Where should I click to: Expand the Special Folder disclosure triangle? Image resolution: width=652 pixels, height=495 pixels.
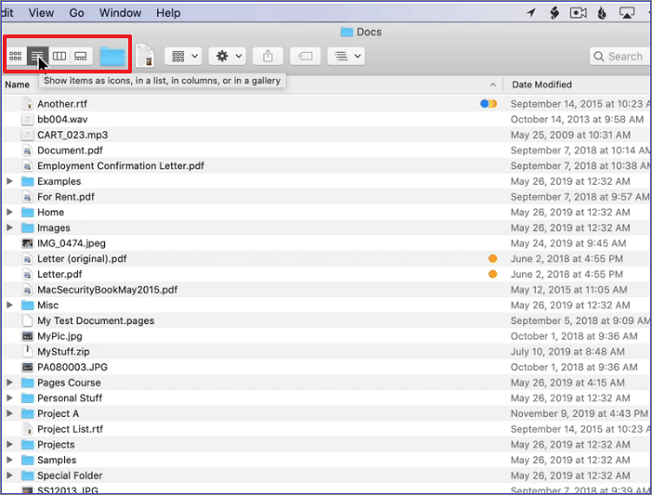point(9,475)
